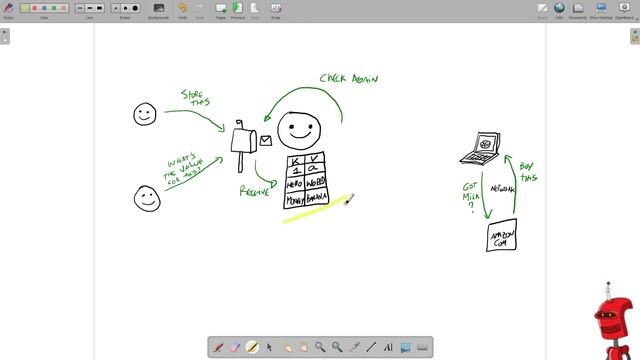The image size is (640, 360).
Task: Select the Pen tool
Action: point(218,347)
